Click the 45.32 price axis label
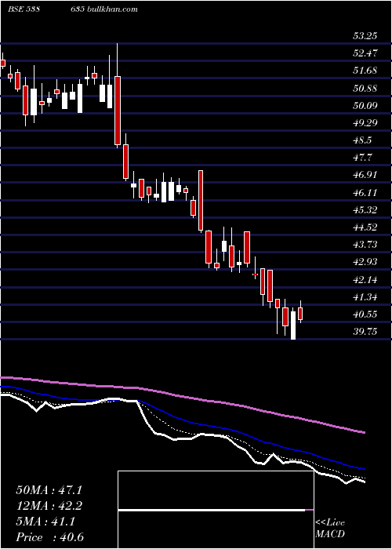Screen dimensions: 392x549 tap(365, 210)
